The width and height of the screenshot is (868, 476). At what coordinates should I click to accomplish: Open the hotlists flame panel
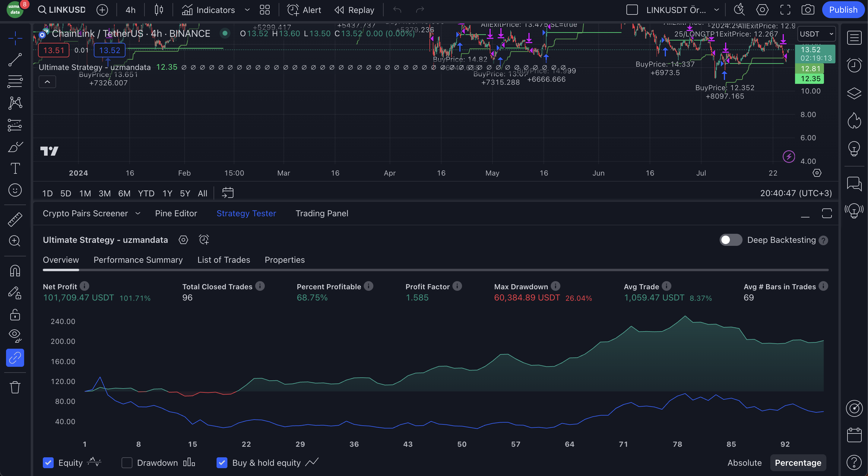pos(854,120)
